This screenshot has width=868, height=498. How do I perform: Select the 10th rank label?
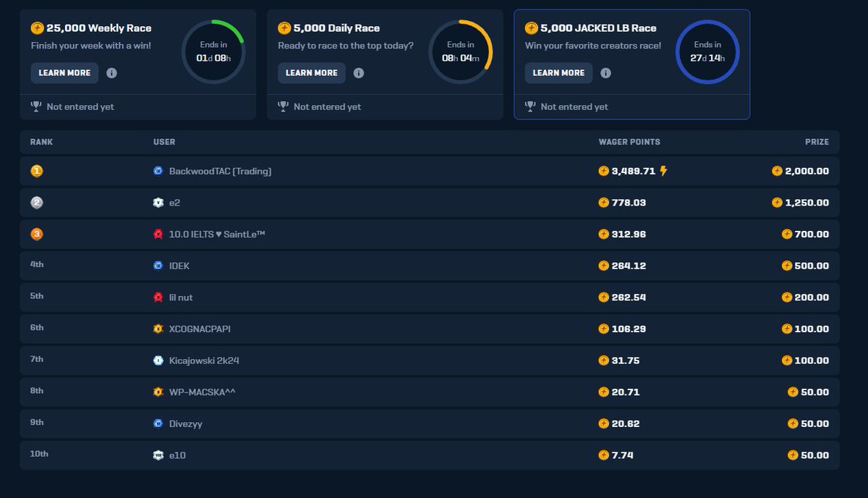click(x=39, y=454)
